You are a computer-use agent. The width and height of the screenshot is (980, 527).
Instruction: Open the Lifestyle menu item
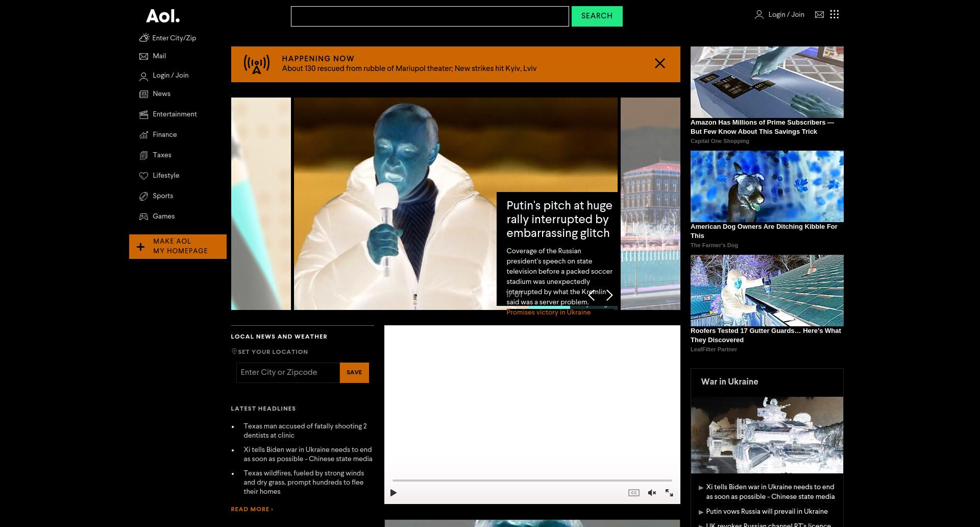pos(166,176)
